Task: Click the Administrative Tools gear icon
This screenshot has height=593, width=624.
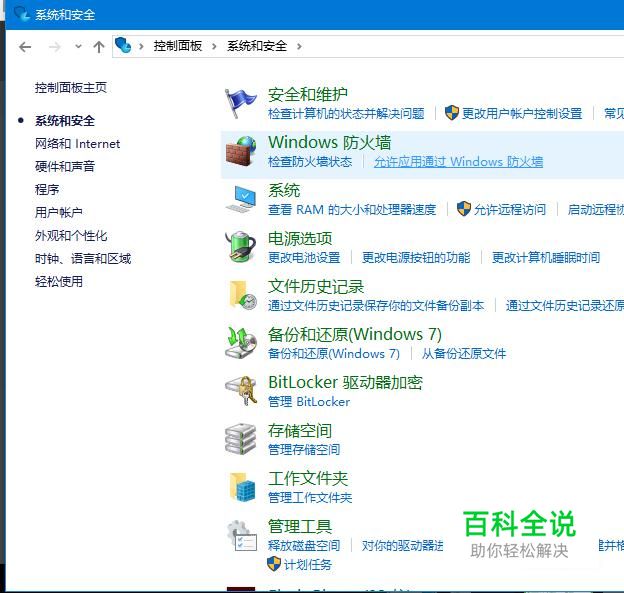Action: pyautogui.click(x=242, y=535)
